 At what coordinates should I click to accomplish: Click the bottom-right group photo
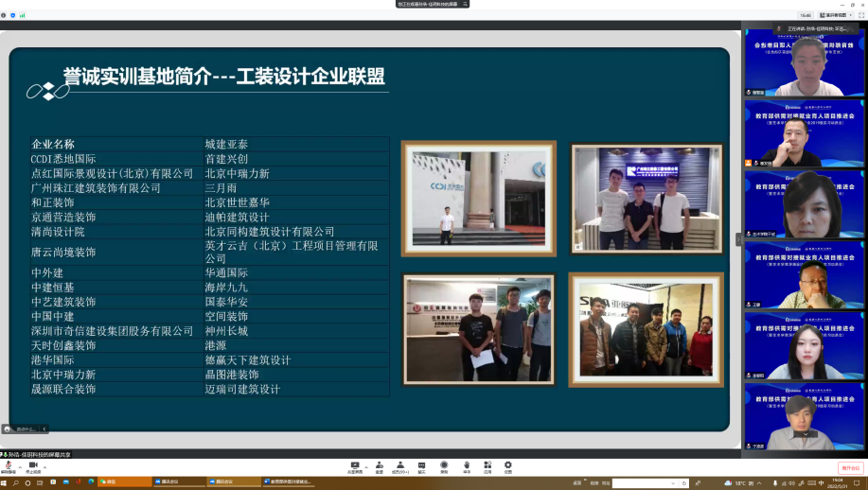tap(646, 329)
